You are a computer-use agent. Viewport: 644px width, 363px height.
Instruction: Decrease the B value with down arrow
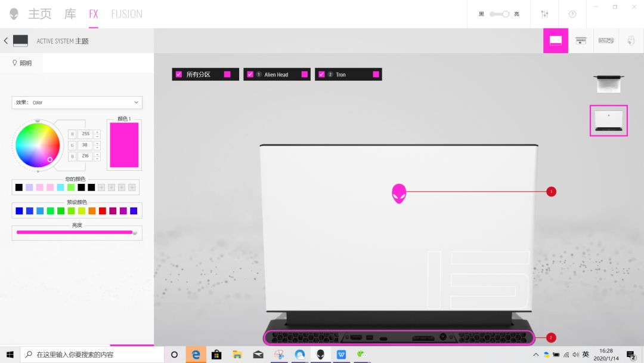coord(97,158)
